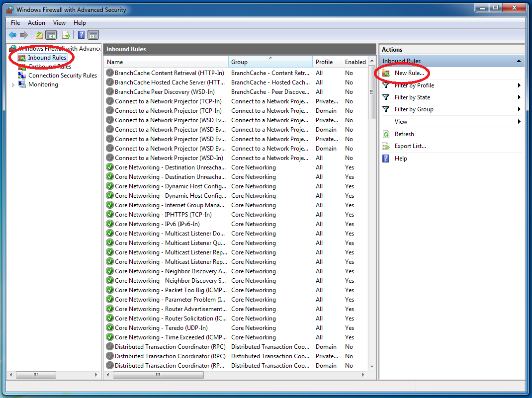
Task: Click Refresh in Actions pane
Action: (404, 134)
